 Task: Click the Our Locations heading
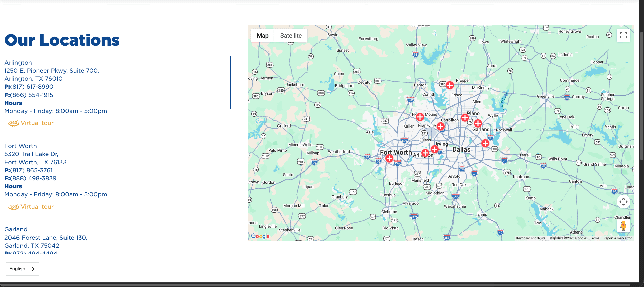62,40
